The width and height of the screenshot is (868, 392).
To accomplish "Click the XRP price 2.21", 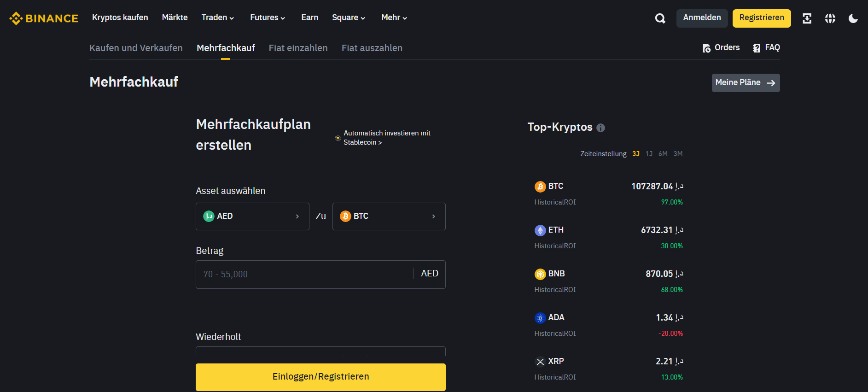I will coord(670,361).
